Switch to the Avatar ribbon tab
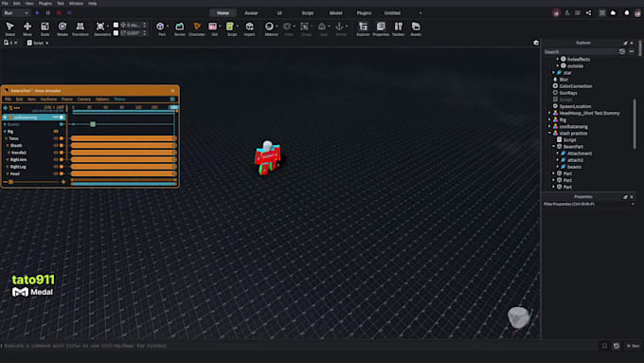 [x=251, y=13]
